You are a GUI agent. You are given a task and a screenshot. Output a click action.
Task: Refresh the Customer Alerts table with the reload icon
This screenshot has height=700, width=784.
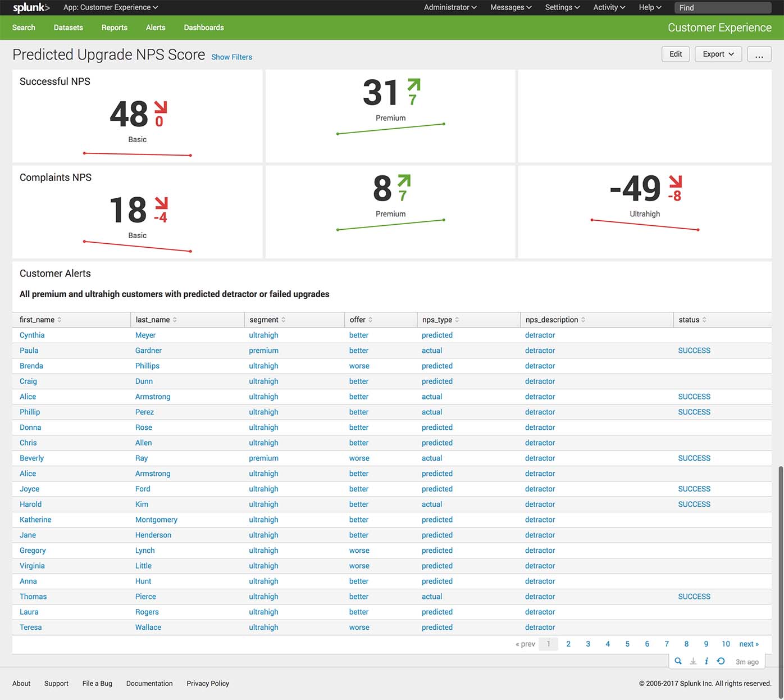click(x=721, y=661)
